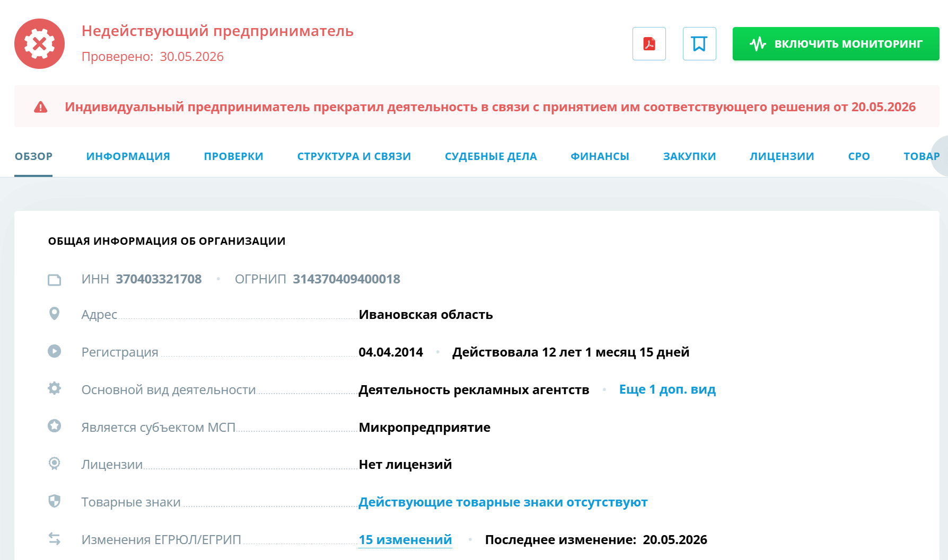Click the arrows icon beside Изменения ЕГРЮЛ/ЕГРИП
The width and height of the screenshot is (948, 560).
tap(54, 539)
